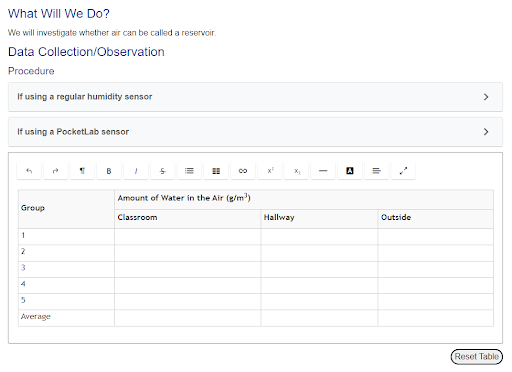Select the Outside cell for group 1
The image size is (512, 372).
436,236
